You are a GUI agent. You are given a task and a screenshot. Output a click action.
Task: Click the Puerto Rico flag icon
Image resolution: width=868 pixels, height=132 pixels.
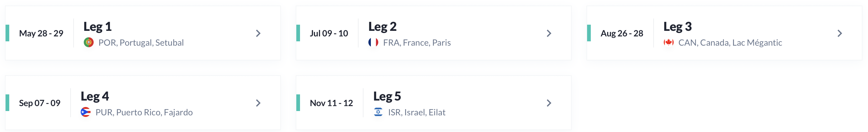coord(86,112)
